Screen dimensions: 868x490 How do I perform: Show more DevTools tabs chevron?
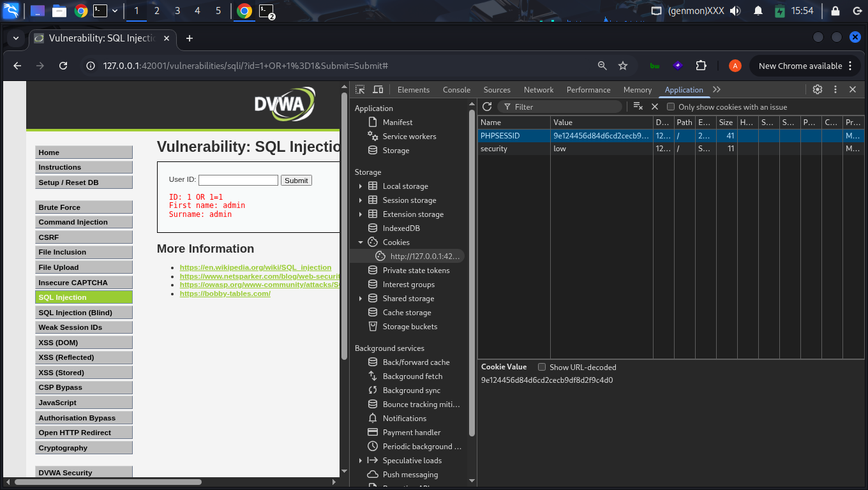(x=717, y=90)
